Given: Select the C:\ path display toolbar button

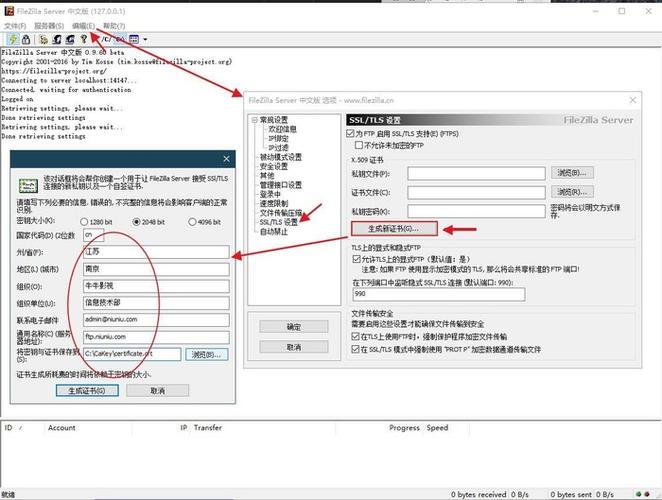Looking at the screenshot, I should 120,39.
